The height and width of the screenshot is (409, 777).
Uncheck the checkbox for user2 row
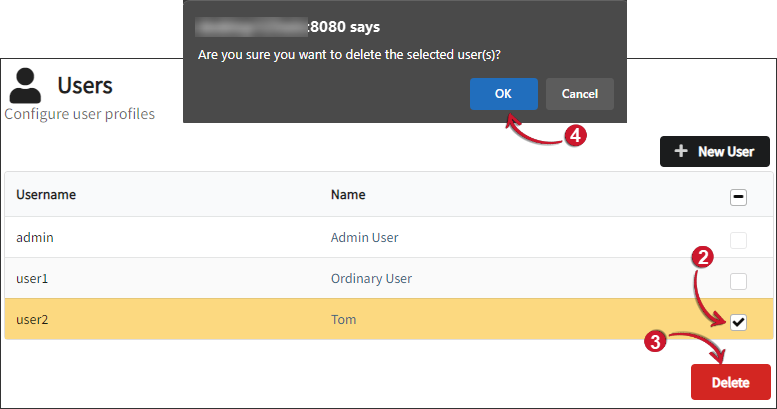pos(738,322)
